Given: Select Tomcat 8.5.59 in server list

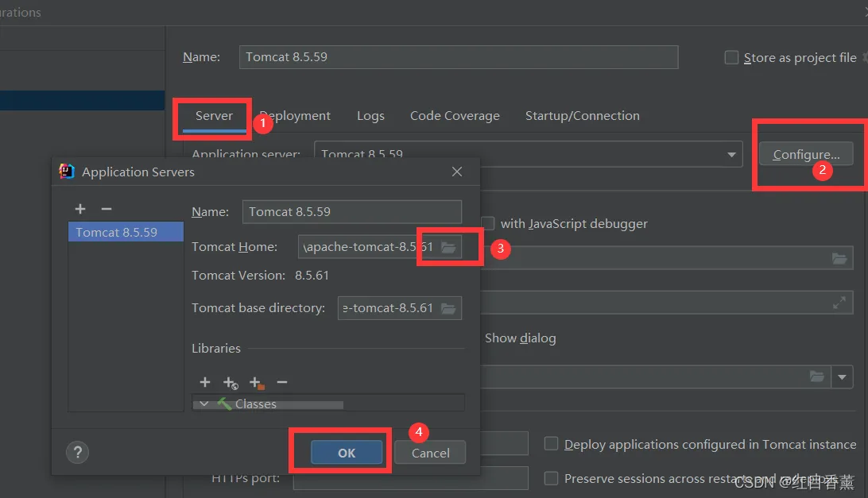Looking at the screenshot, I should [x=126, y=232].
